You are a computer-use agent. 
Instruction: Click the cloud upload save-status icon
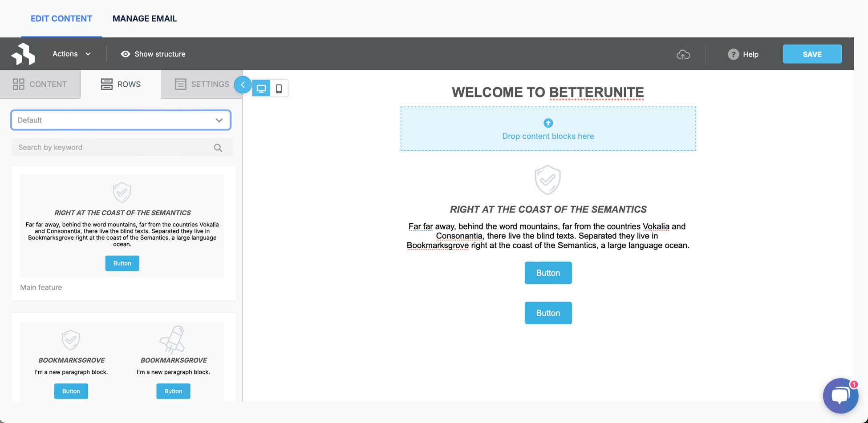683,54
